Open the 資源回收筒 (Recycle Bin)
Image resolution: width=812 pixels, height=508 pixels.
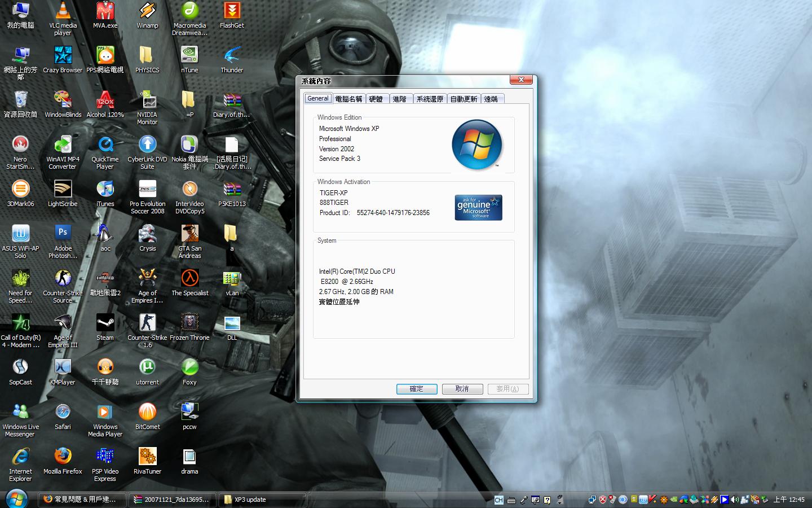coord(21,101)
